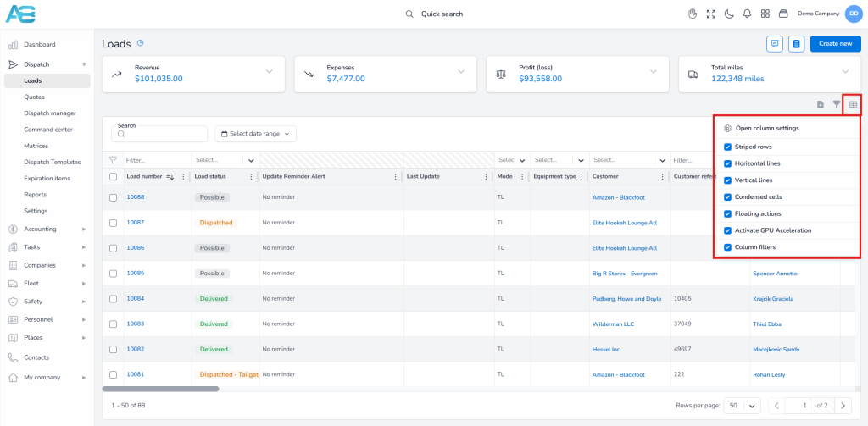Expand the Profit (loss) card
This screenshot has height=426, width=868.
[654, 71]
